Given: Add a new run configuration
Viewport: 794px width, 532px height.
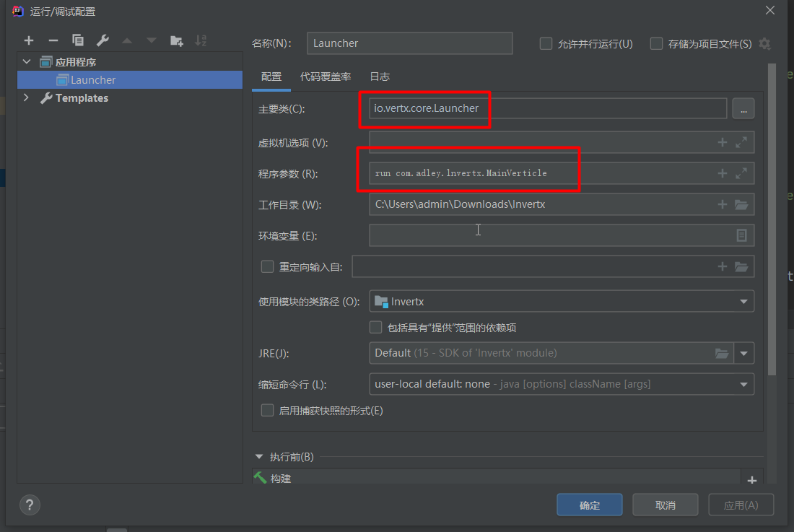Looking at the screenshot, I should [x=29, y=40].
